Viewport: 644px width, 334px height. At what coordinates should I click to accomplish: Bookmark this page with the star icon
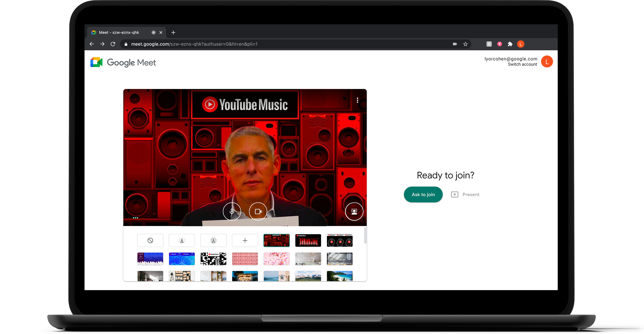pos(465,44)
